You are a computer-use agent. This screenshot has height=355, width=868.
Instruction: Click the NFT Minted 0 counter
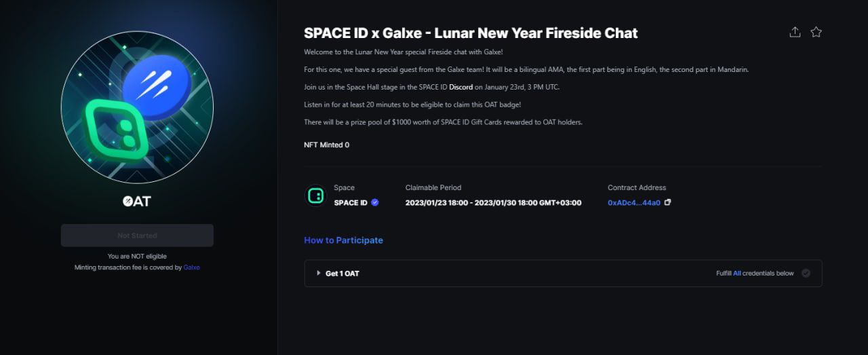click(x=326, y=145)
